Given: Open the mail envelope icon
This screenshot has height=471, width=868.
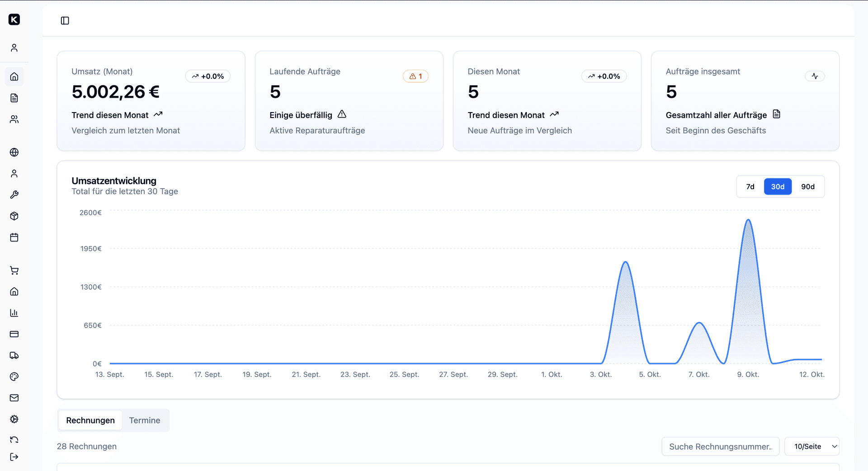Looking at the screenshot, I should [x=14, y=398].
